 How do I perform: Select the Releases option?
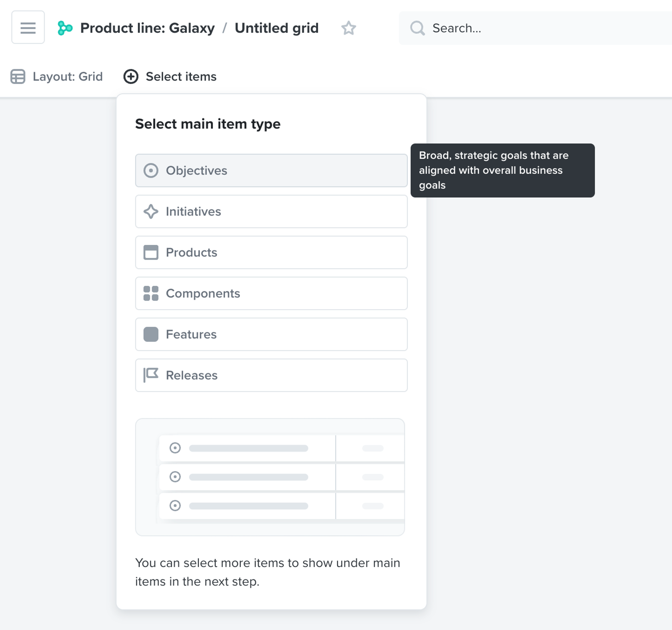pos(270,375)
